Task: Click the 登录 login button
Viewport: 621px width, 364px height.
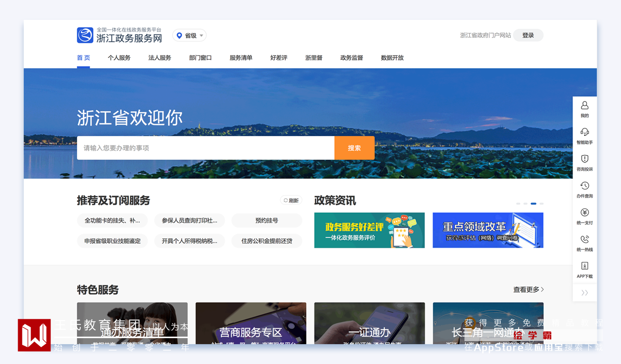Action: pyautogui.click(x=528, y=35)
